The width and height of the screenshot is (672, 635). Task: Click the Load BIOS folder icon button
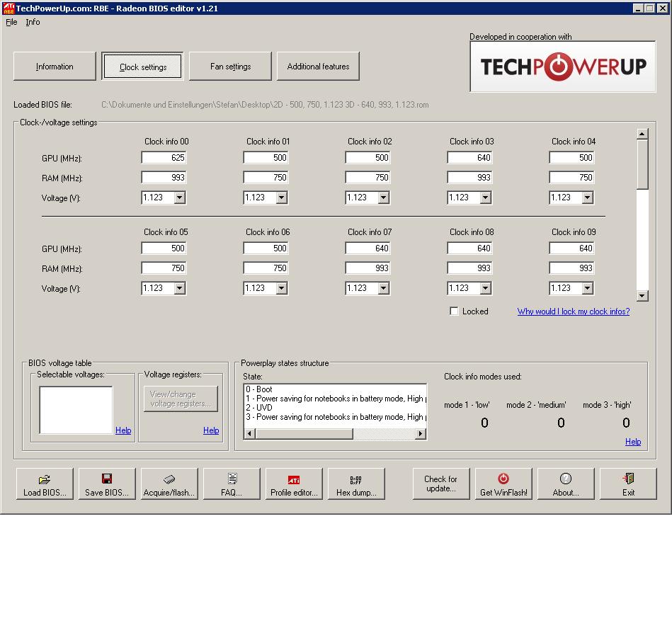tap(45, 484)
